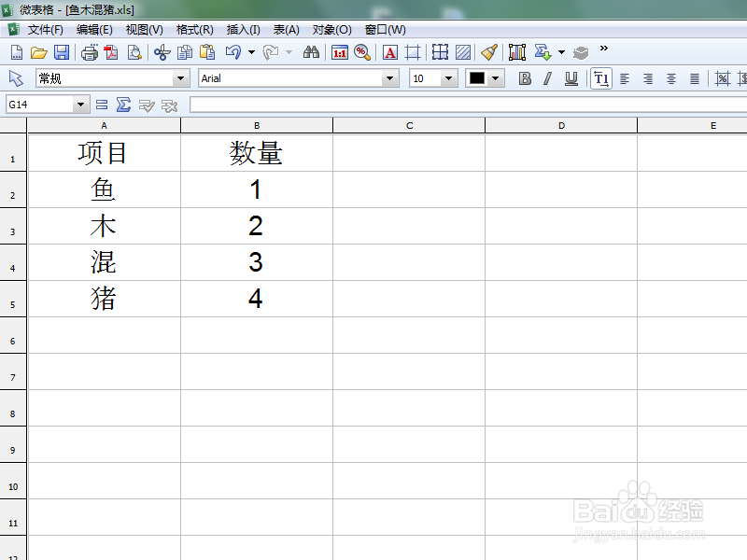Select column D header

point(561,126)
